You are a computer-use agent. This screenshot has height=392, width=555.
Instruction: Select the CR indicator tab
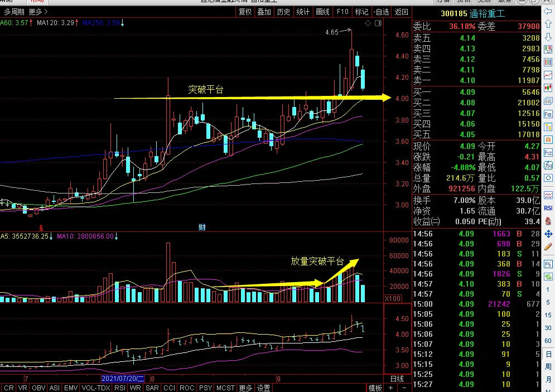(x=9, y=388)
